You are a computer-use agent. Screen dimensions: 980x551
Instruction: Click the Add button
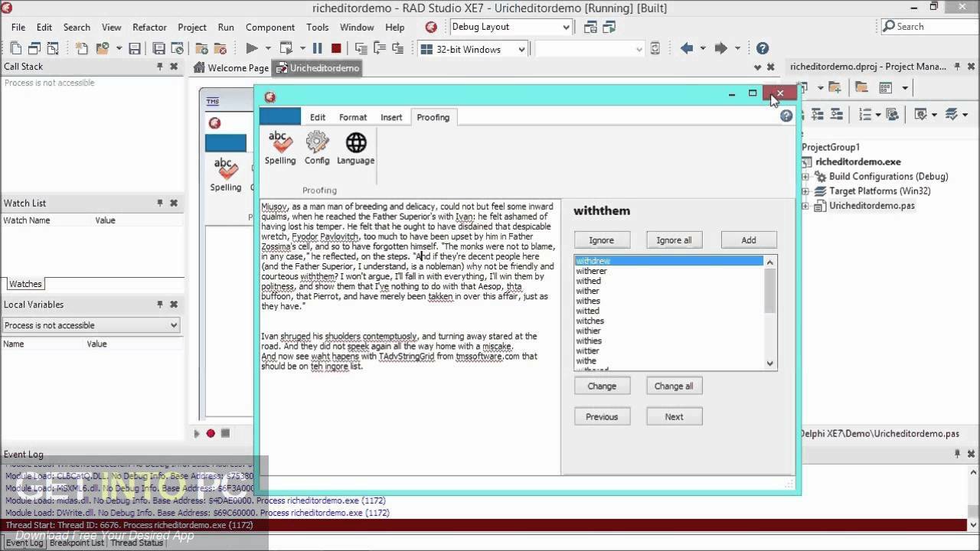point(749,240)
